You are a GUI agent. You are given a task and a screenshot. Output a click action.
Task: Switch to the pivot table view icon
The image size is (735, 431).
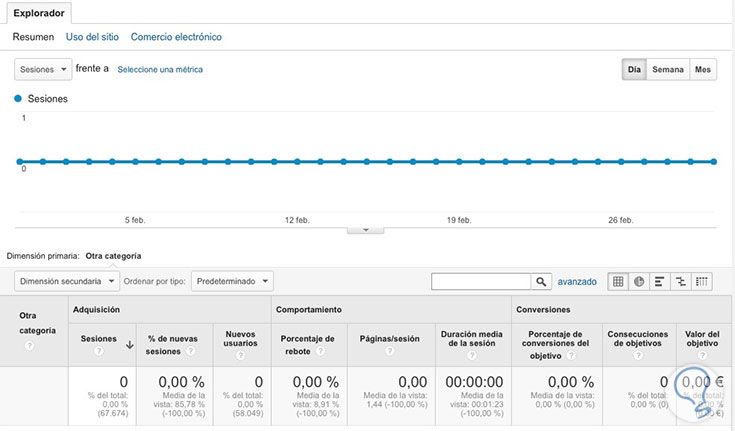click(x=702, y=282)
